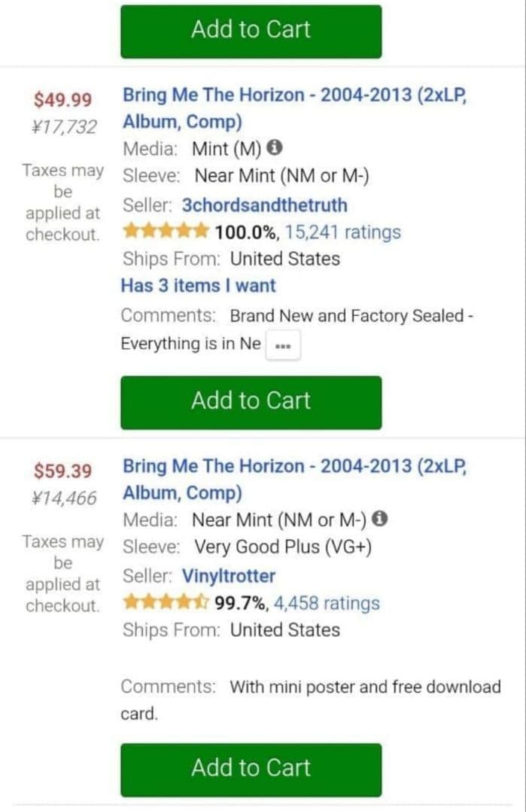Screen dimensions: 526x812
Task: Click the five-star rating for 3chordsandthetruth
Action: 166,232
